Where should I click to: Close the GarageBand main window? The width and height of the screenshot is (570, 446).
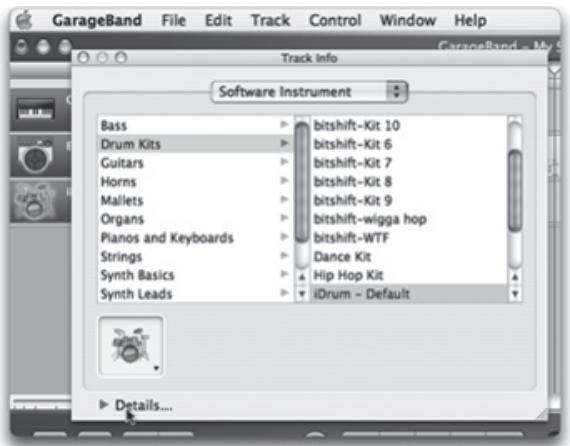(x=22, y=47)
